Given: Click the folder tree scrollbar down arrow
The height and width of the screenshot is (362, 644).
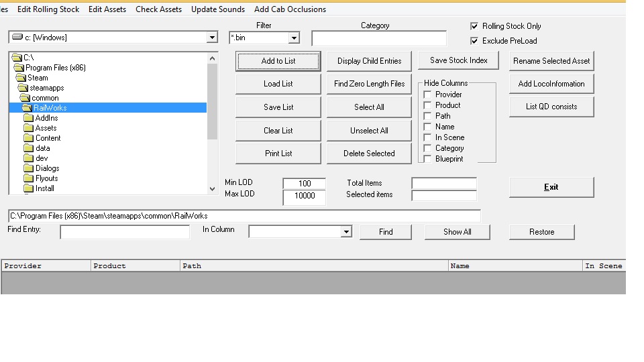Looking at the screenshot, I should tap(213, 189).
